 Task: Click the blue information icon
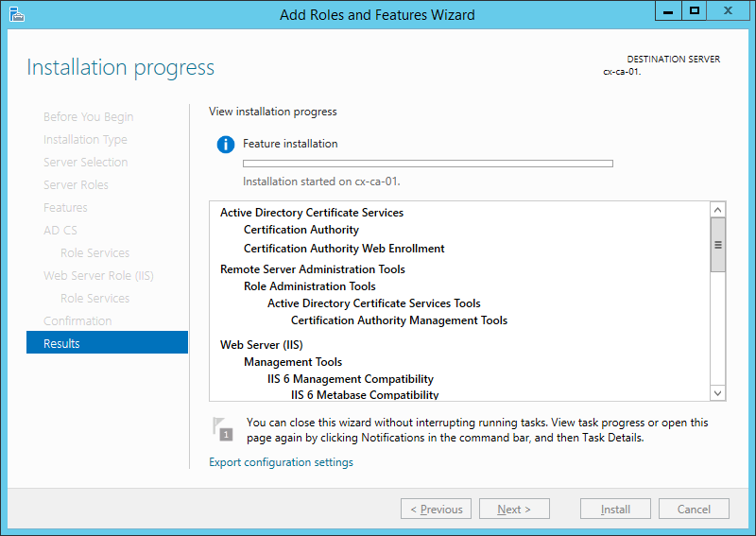coord(225,145)
